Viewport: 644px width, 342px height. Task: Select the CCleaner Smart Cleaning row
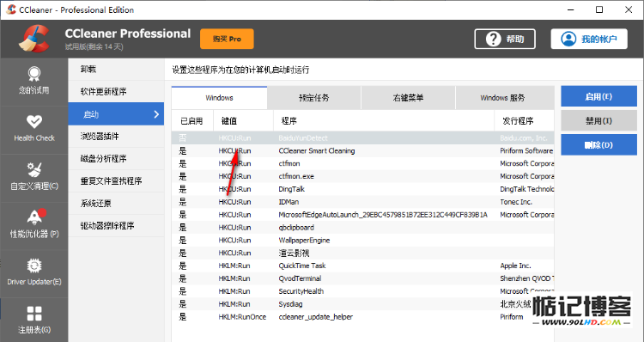tap(362, 151)
